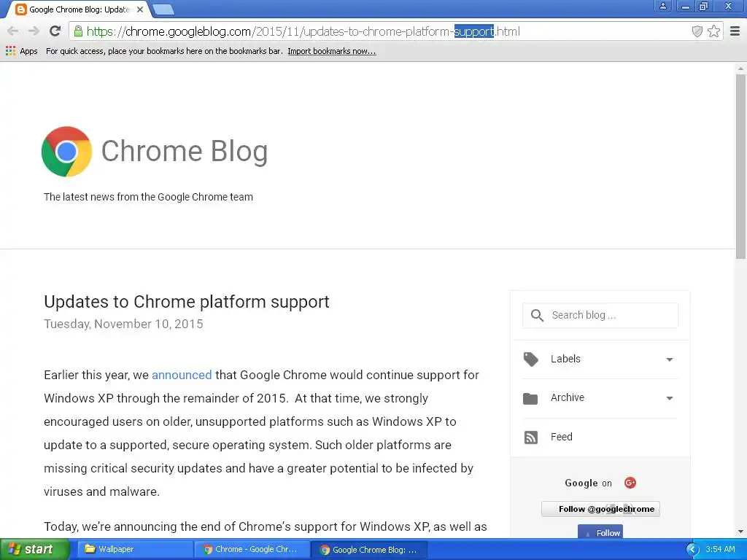
Task: Click the date Tuesday, November 10, 2015
Action: [123, 324]
